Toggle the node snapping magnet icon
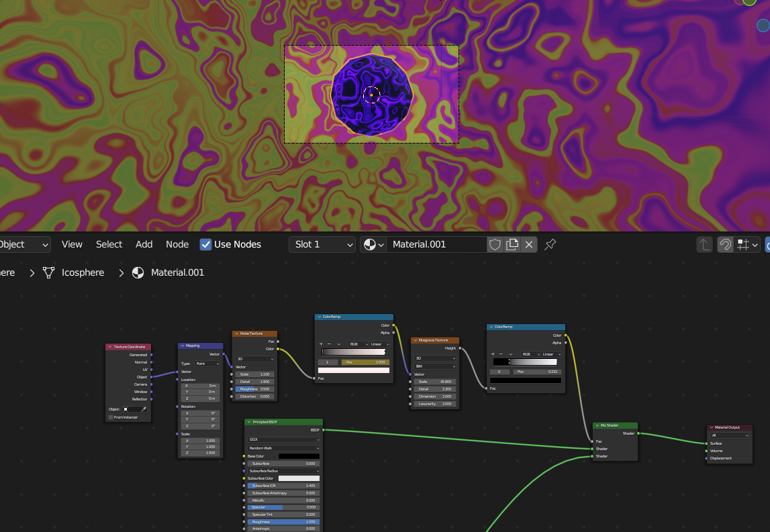The width and height of the screenshot is (770, 532). click(725, 244)
